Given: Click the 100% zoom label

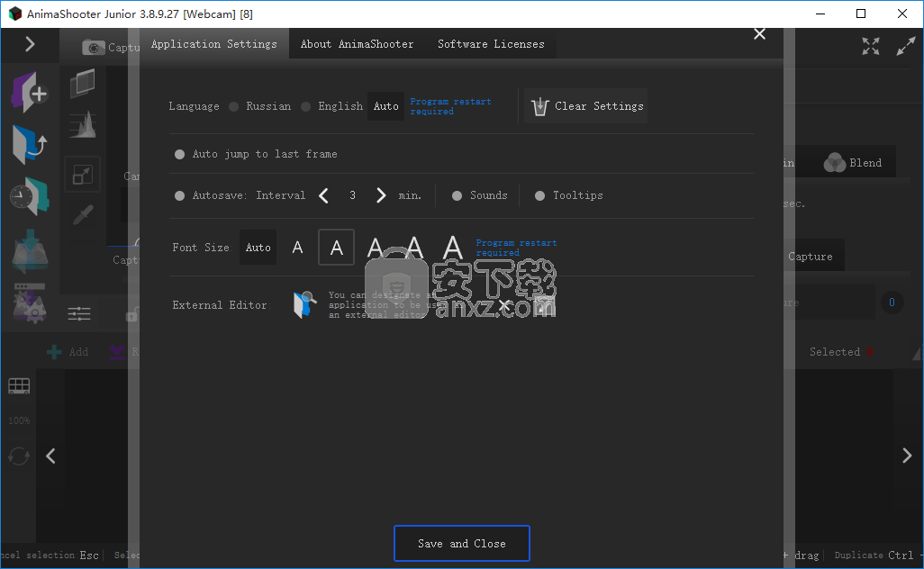Looking at the screenshot, I should click(19, 420).
